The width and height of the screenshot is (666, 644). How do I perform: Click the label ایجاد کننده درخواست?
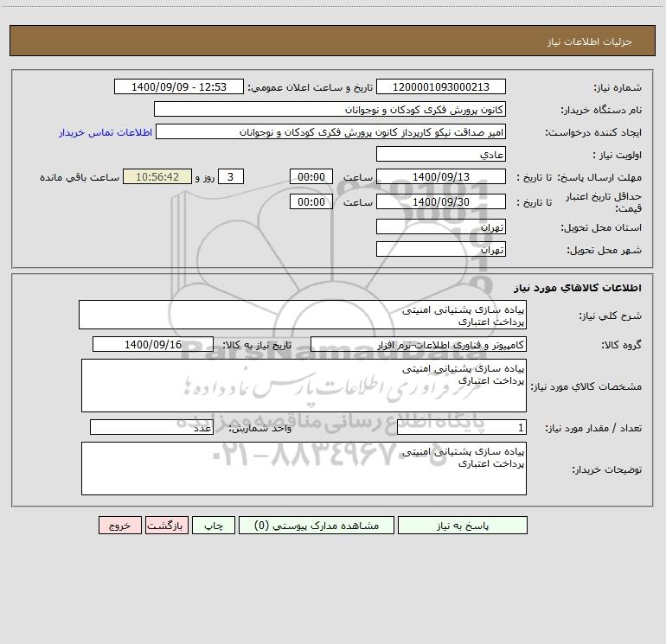click(x=593, y=132)
